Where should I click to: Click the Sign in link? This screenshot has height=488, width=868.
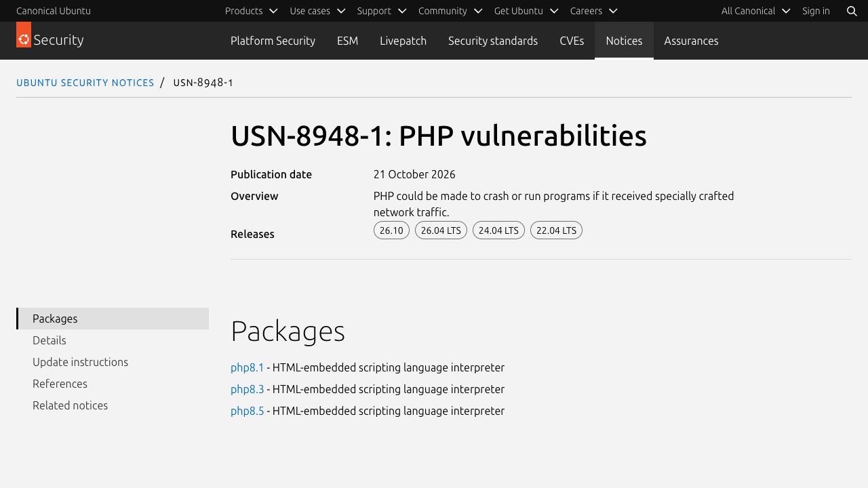816,11
